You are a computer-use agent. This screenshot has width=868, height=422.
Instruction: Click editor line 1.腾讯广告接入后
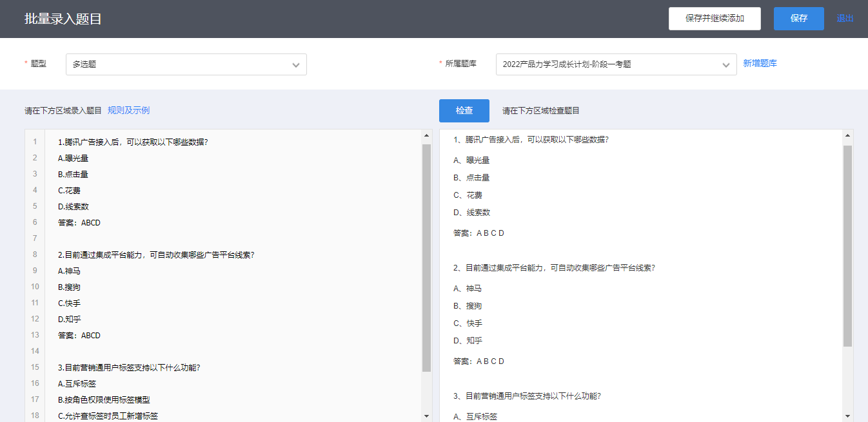(x=133, y=142)
